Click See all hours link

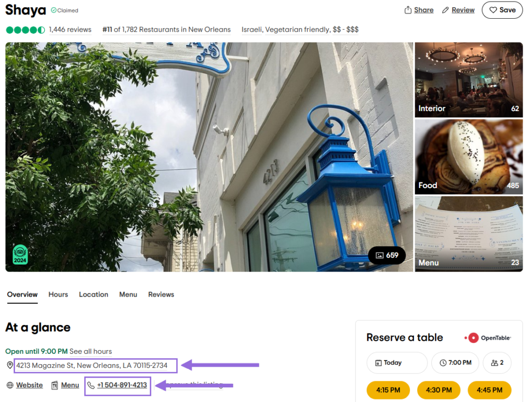[90, 352]
